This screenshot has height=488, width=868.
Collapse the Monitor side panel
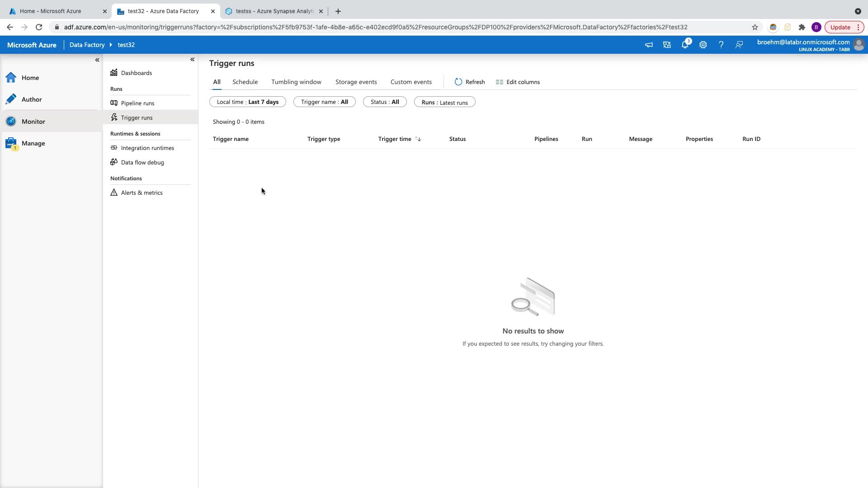click(x=192, y=59)
